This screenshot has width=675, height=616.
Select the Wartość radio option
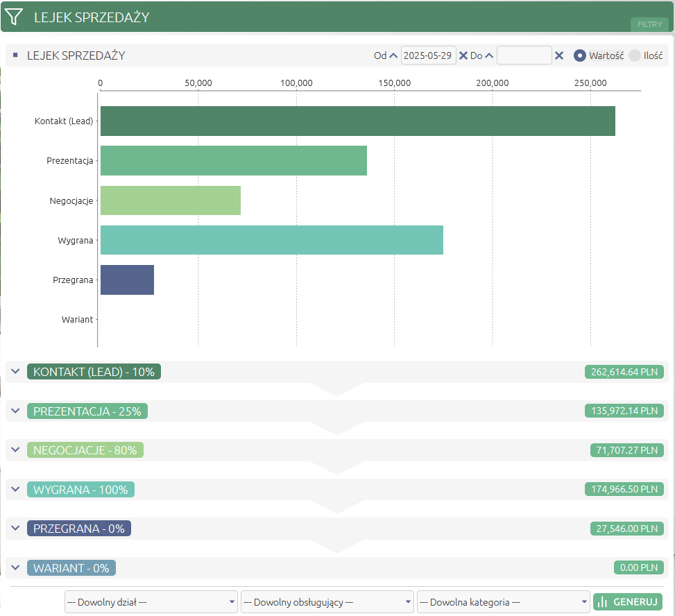coord(580,55)
